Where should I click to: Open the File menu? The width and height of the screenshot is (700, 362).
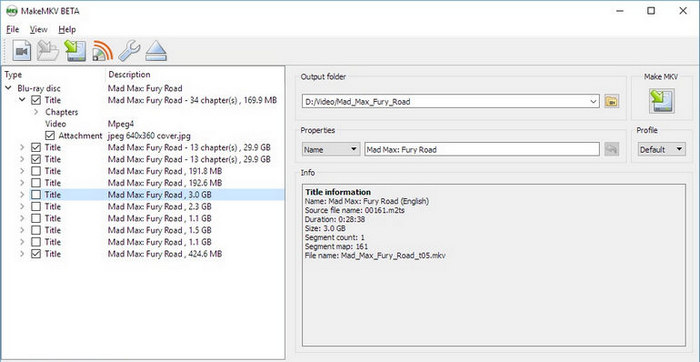[12, 29]
